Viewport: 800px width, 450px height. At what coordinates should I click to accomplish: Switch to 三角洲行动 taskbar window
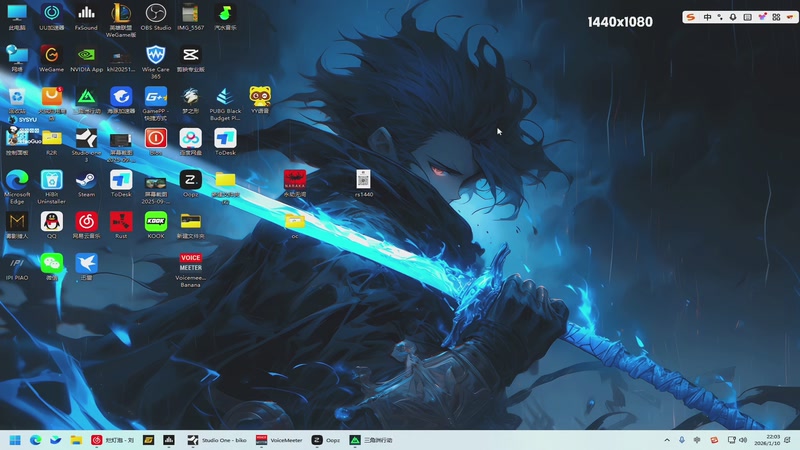371,440
